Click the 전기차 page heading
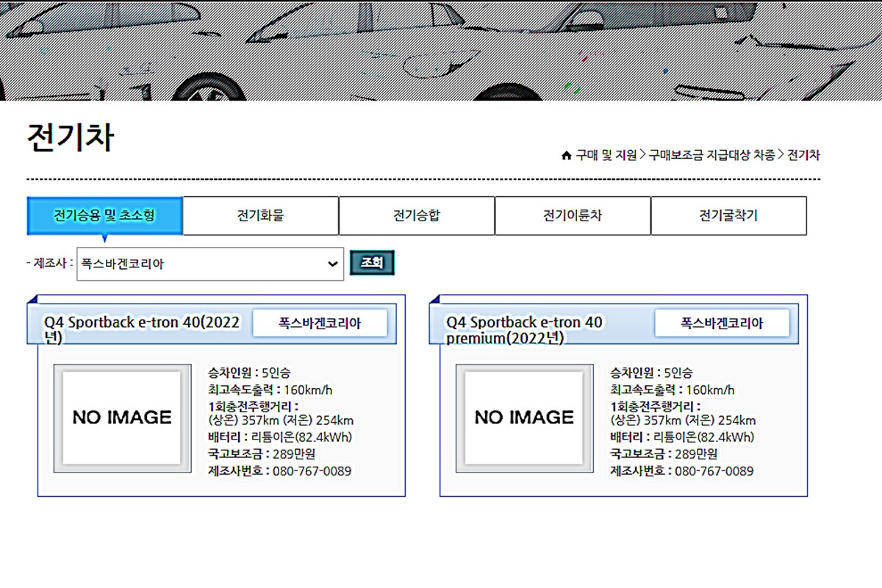This screenshot has height=588, width=882. coord(71,137)
